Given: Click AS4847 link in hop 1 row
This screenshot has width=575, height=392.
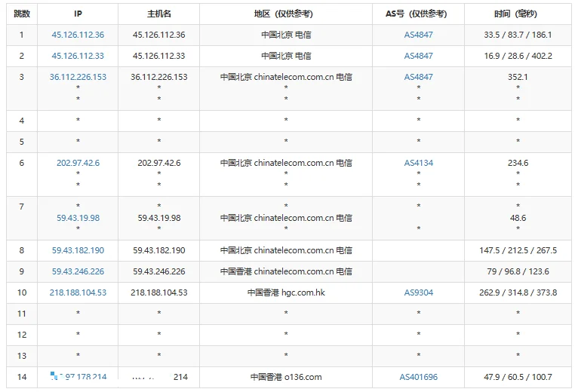Looking at the screenshot, I should (418, 35).
